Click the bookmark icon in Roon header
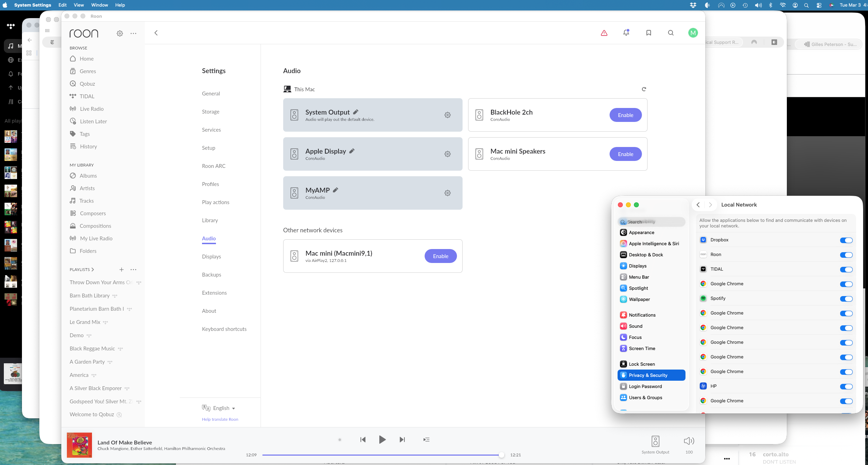 648,32
